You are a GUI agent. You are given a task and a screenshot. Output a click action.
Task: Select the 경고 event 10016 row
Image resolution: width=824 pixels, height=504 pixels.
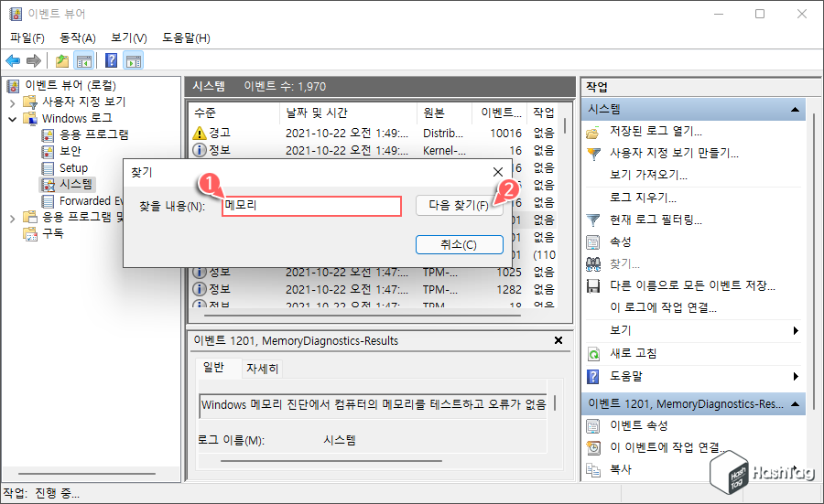pos(374,134)
